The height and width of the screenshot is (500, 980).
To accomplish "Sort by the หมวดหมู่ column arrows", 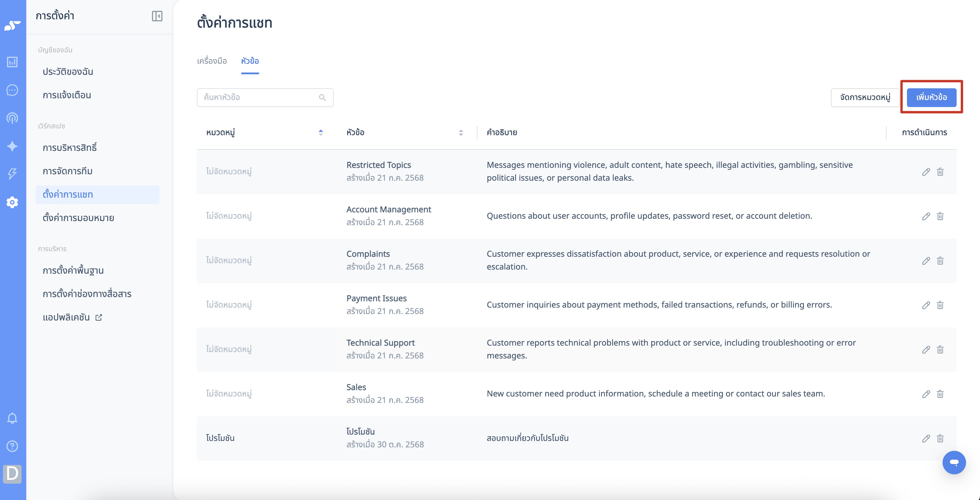I will [x=321, y=132].
